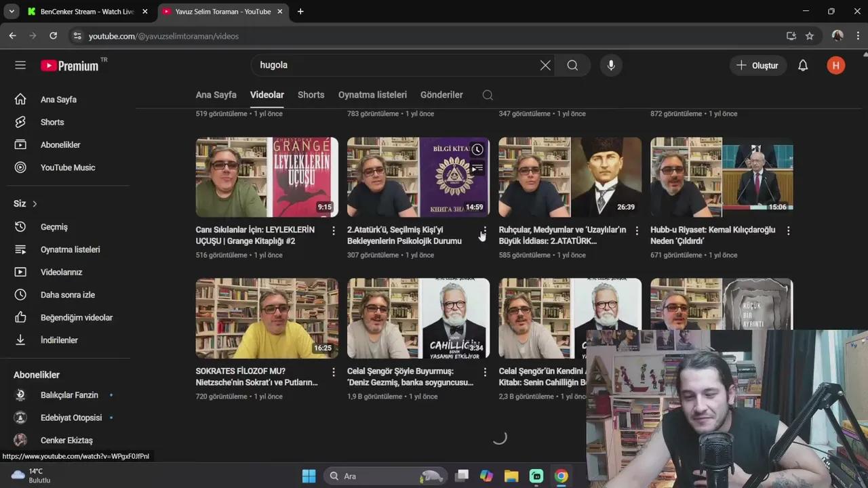This screenshot has height=488, width=868.
Task: Open the account avatar menu
Action: tap(835, 65)
